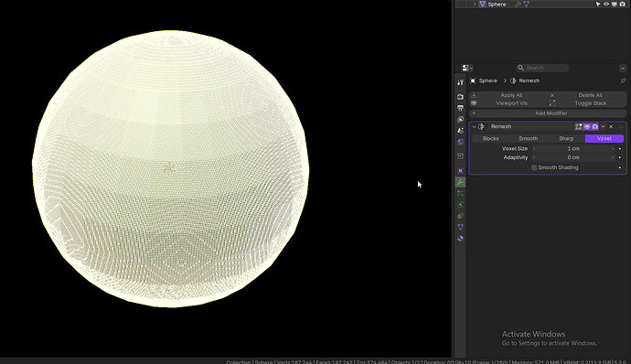This screenshot has height=364, width=631.
Task: Collapse the Remesh modifier panel
Action: pos(474,126)
